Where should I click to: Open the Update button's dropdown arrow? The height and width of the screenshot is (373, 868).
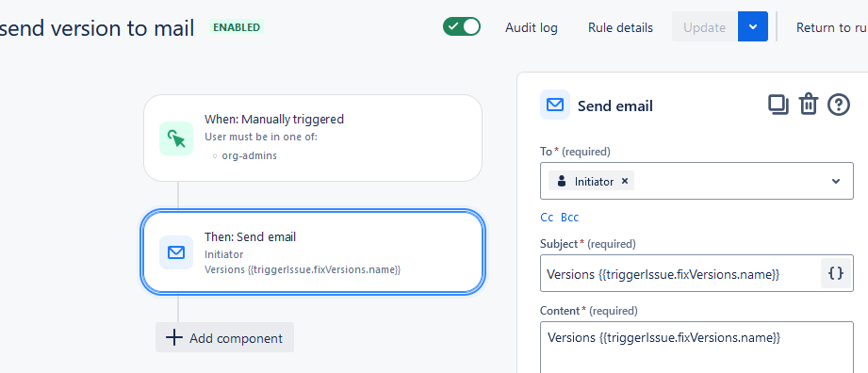(753, 26)
